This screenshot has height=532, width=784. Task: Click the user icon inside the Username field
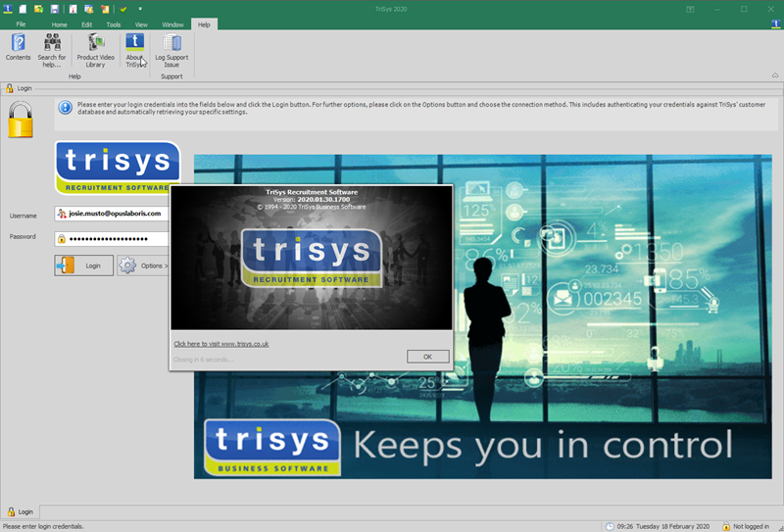pyautogui.click(x=62, y=214)
